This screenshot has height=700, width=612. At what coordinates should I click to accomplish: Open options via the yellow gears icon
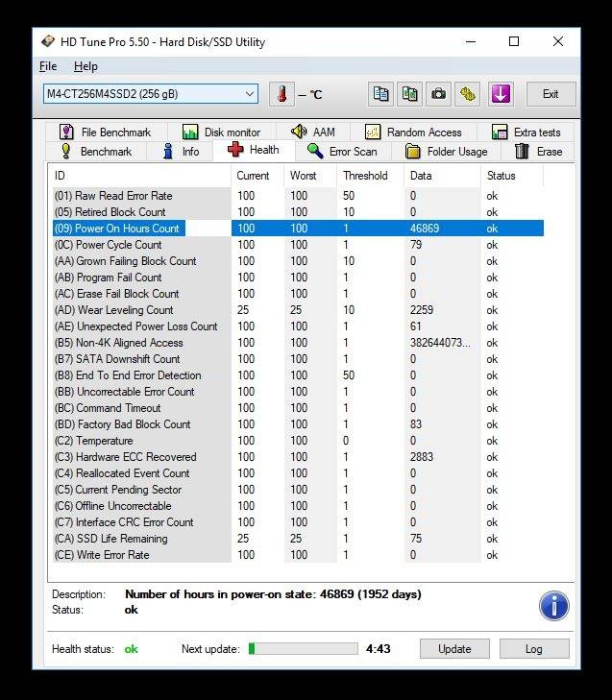tap(468, 94)
